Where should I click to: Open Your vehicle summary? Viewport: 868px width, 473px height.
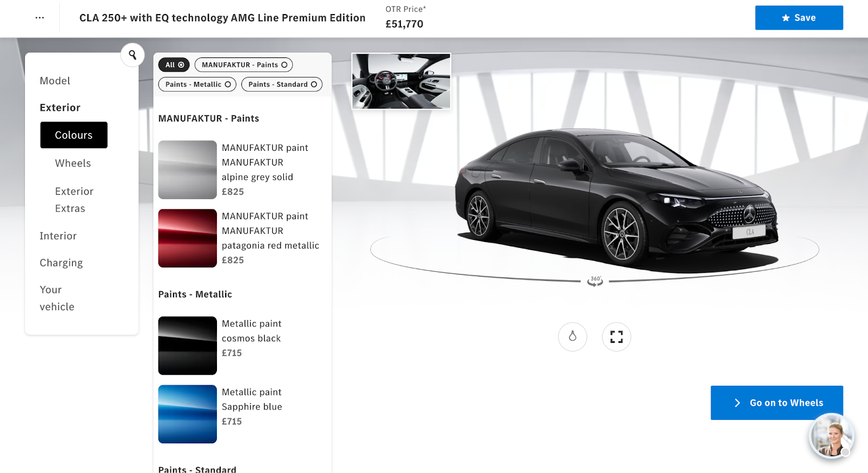click(x=57, y=298)
